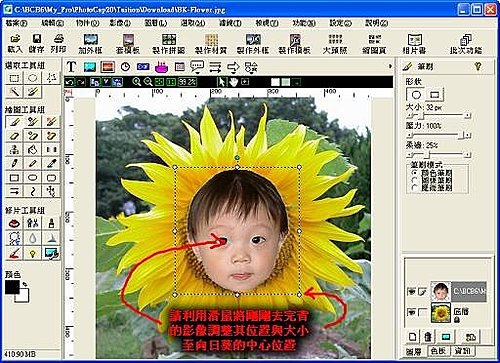Viewport: 500px width, 363px height.
Task: Click the speech bubble callout object icon
Action: pos(197,67)
